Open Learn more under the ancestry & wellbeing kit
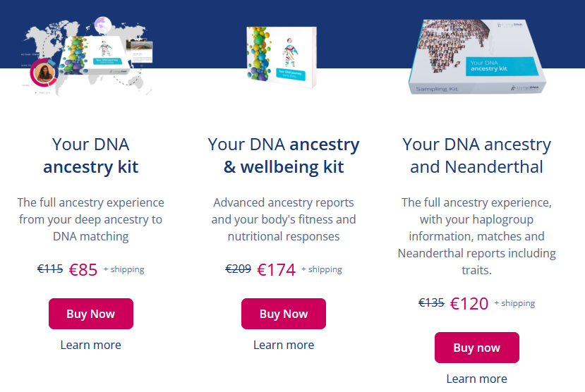Viewport: 585px width, 392px height. (284, 345)
